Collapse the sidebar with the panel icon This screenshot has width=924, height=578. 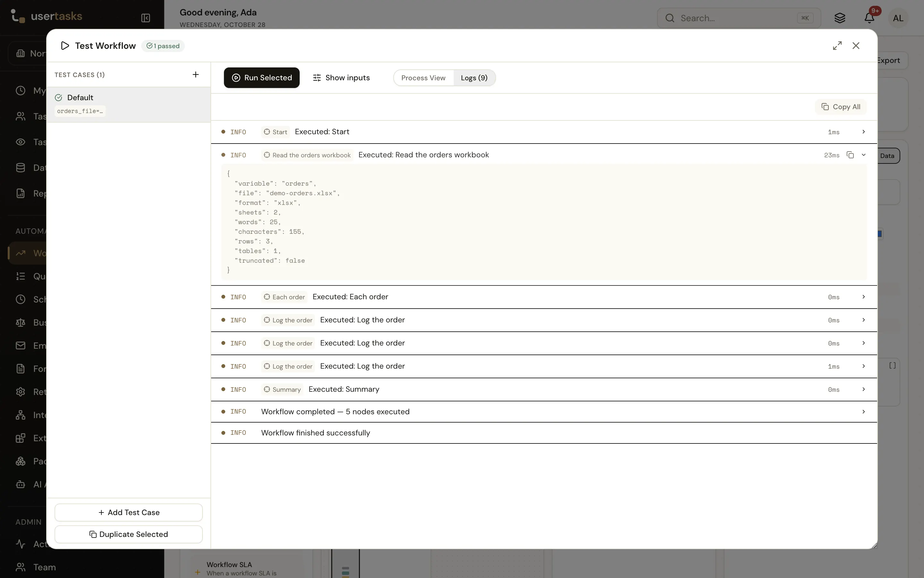[x=145, y=18]
